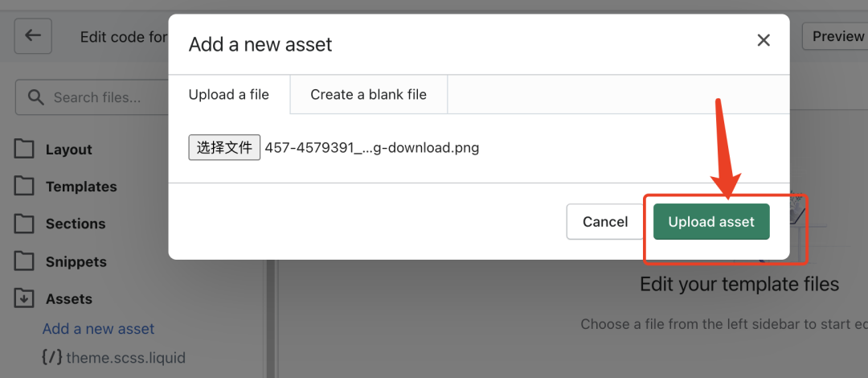Image resolution: width=868 pixels, height=378 pixels.
Task: Expand the Sections folder
Action: pos(76,224)
